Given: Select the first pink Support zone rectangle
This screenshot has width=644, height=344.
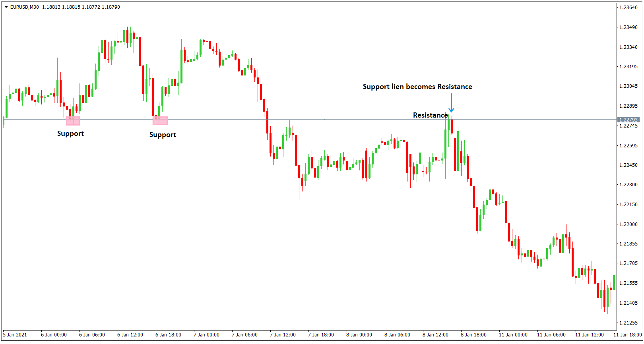Looking at the screenshot, I should coord(73,121).
